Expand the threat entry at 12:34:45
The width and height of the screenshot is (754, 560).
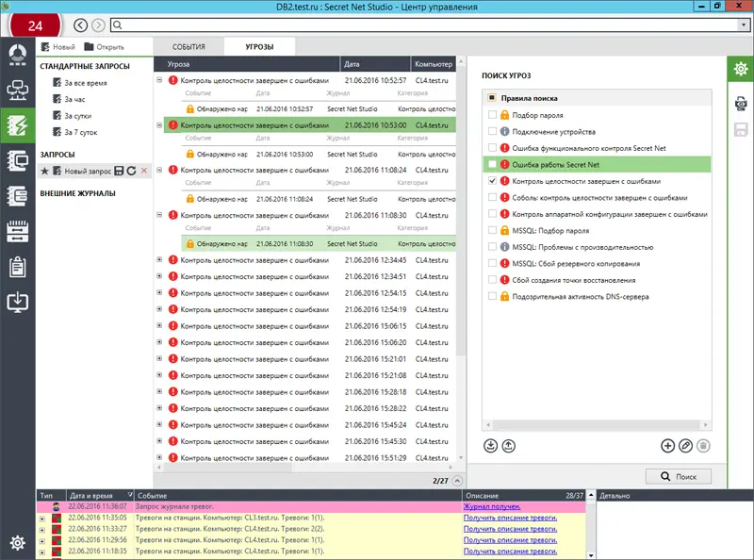[159, 259]
